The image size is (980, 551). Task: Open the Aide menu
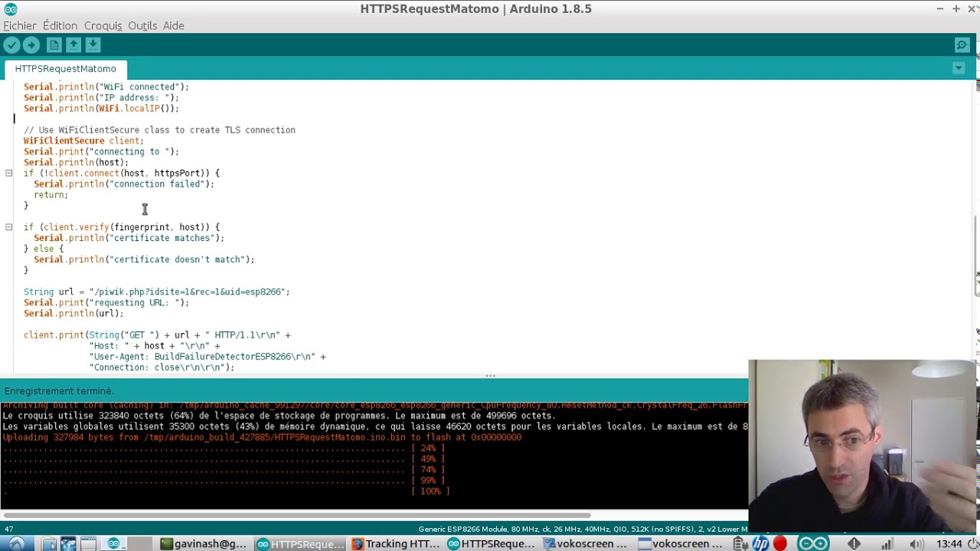(173, 25)
